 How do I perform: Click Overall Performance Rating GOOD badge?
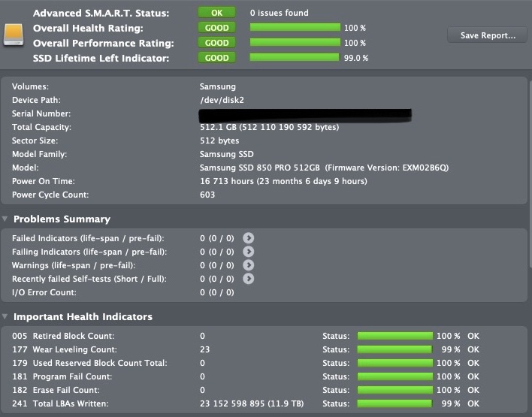[216, 43]
